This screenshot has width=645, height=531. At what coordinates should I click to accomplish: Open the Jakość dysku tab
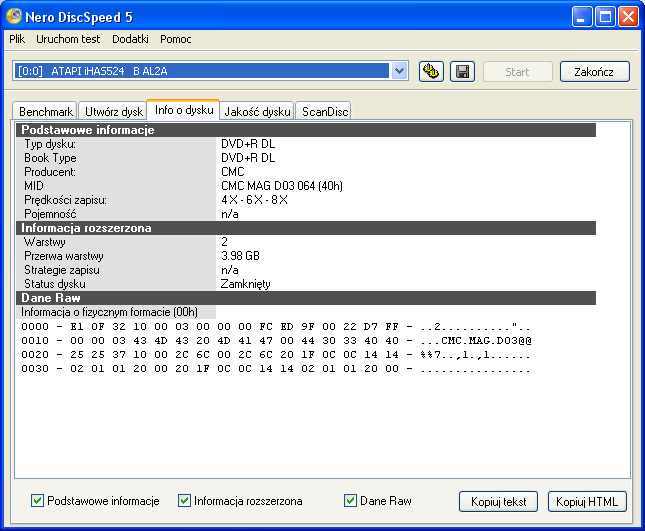point(257,111)
